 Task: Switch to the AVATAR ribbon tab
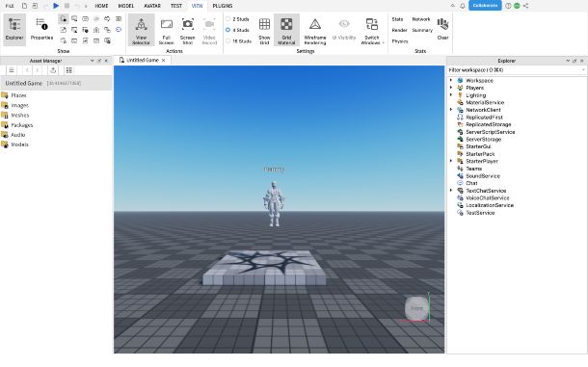[x=152, y=6]
